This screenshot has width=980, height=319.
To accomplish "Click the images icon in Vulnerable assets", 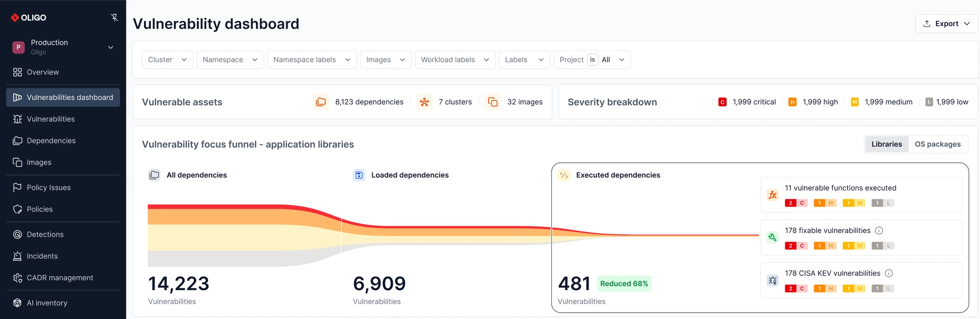I will pyautogui.click(x=493, y=102).
